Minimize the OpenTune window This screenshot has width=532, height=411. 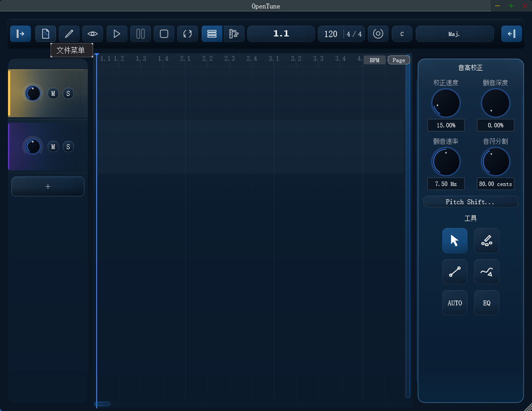[497, 6]
